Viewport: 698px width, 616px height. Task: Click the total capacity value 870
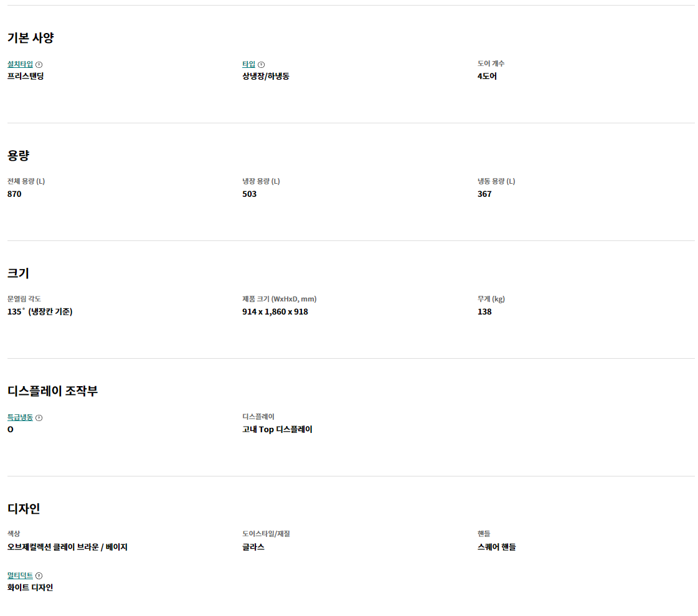(14, 194)
